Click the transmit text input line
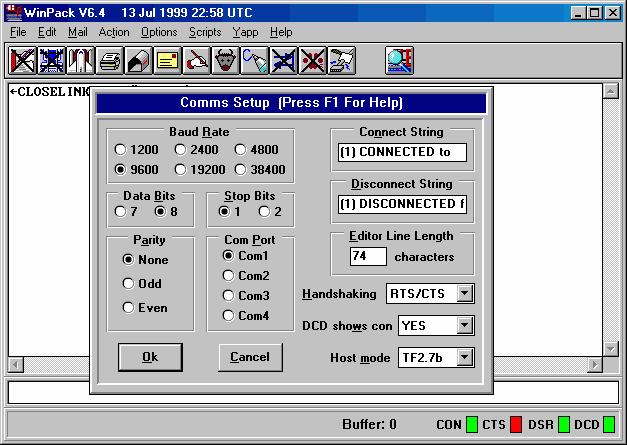 click(x=313, y=392)
